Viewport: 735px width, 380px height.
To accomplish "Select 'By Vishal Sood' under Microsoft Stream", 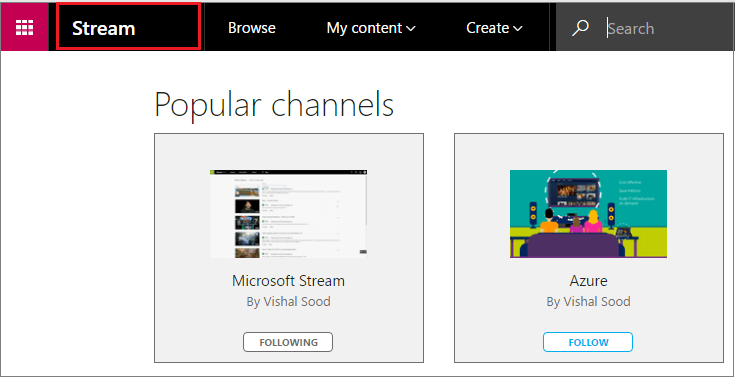I will click(288, 301).
